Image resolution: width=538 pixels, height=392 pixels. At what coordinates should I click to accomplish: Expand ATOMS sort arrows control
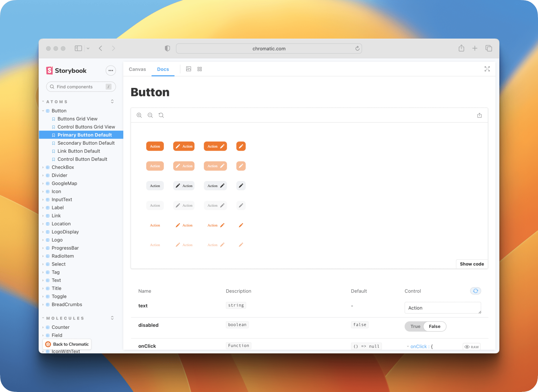112,101
